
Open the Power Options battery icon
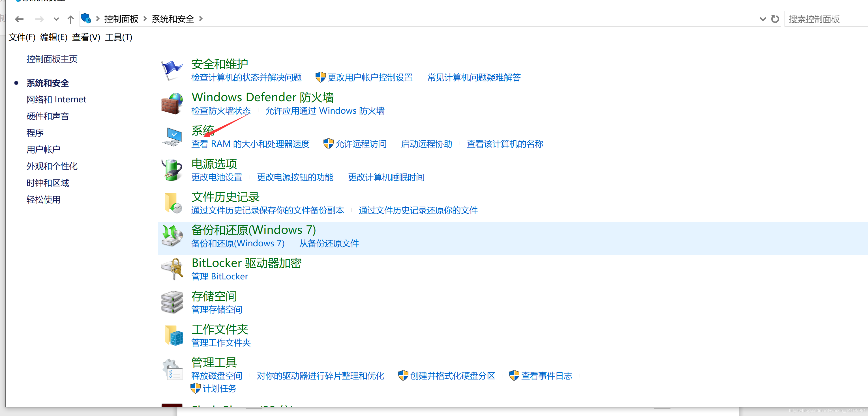172,170
